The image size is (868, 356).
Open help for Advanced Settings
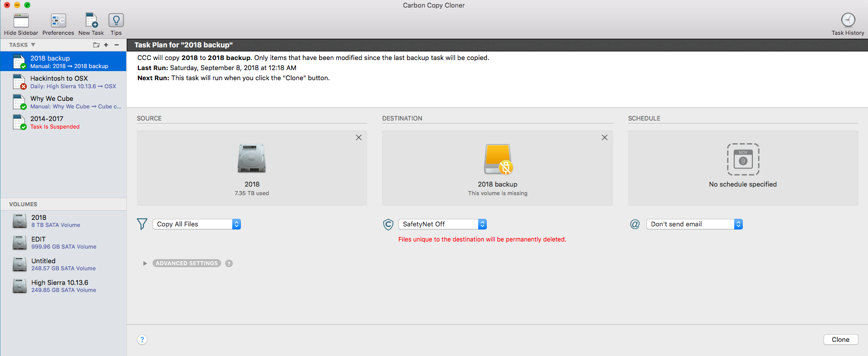click(x=229, y=263)
